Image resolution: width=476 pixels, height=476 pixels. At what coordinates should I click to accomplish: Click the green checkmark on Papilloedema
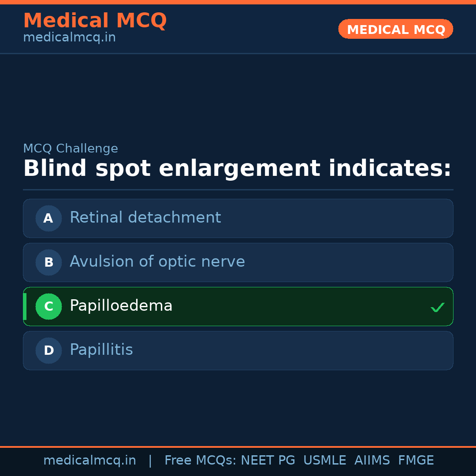(437, 307)
